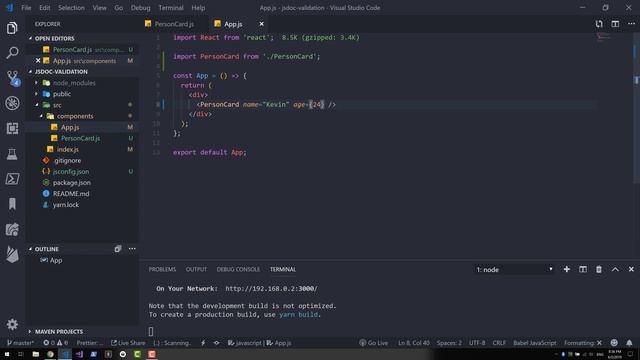Image resolution: width=640 pixels, height=360 pixels.
Task: Switch to the Output panel tab
Action: [x=196, y=269]
